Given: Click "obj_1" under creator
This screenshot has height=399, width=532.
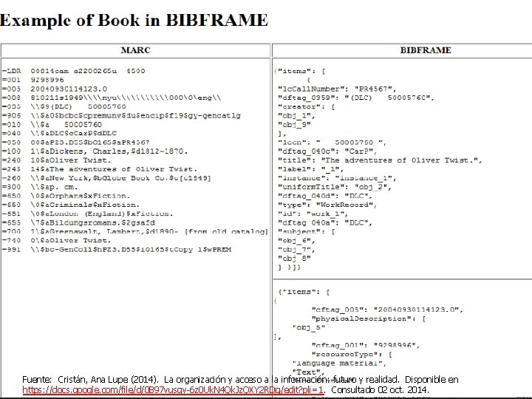Looking at the screenshot, I should [296, 116].
